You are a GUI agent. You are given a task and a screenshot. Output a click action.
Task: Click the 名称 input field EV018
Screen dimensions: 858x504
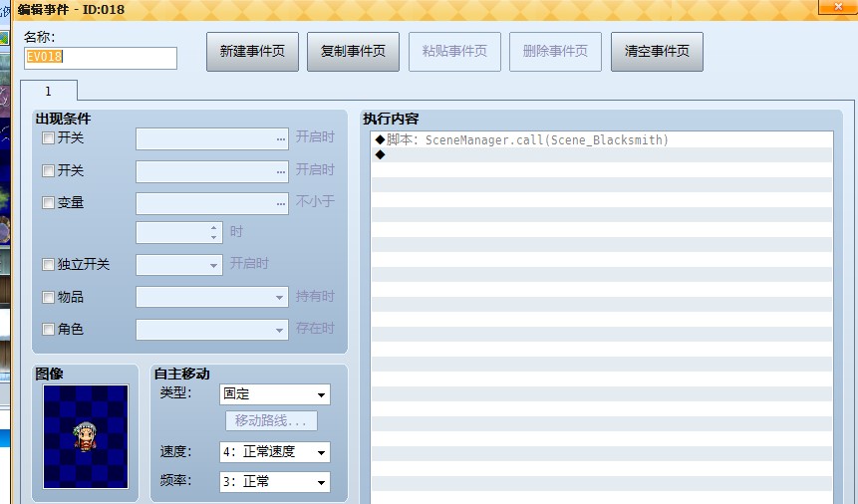pyautogui.click(x=100, y=58)
